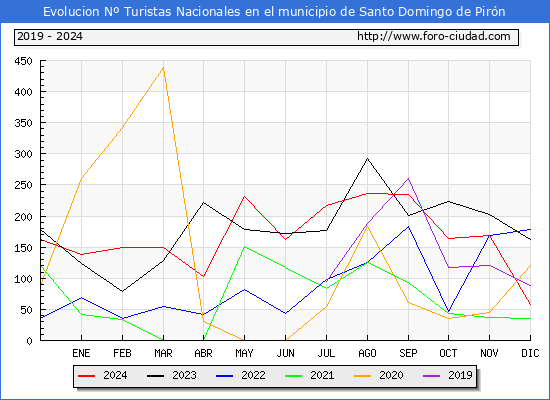
Task: Click the orange 2020 legend line swatch
Action: (363, 376)
